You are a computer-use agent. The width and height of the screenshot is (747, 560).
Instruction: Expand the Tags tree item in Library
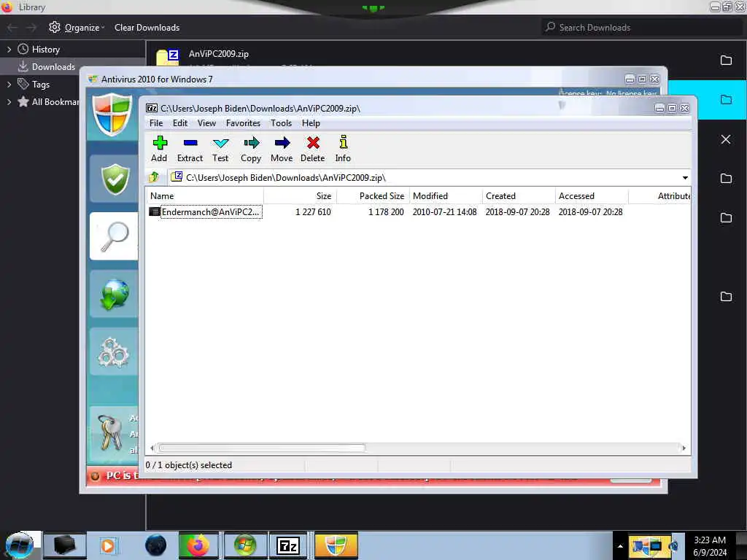(x=9, y=85)
